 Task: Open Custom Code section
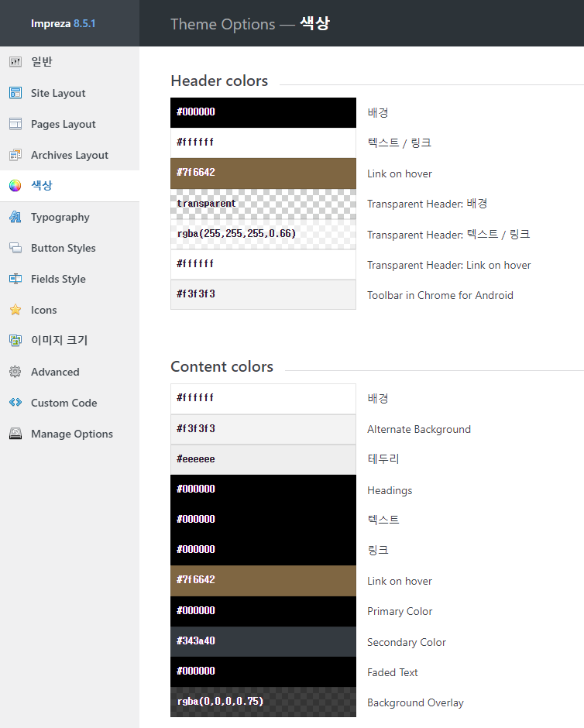click(x=70, y=403)
